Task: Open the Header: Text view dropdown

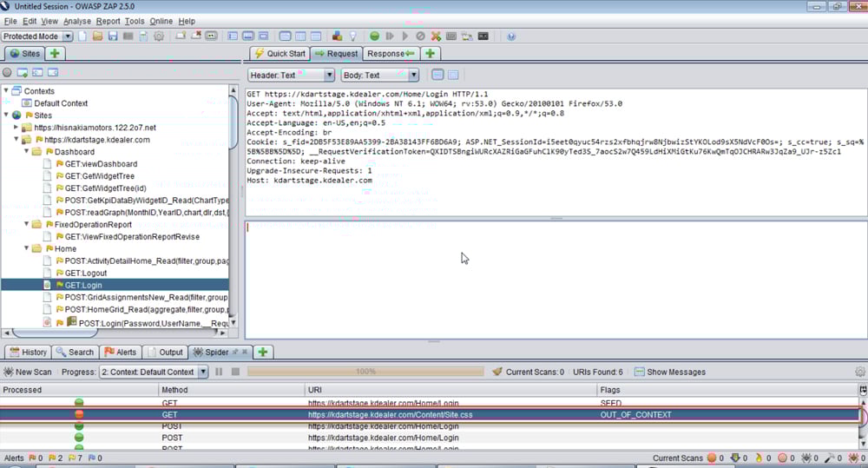Action: coord(328,76)
